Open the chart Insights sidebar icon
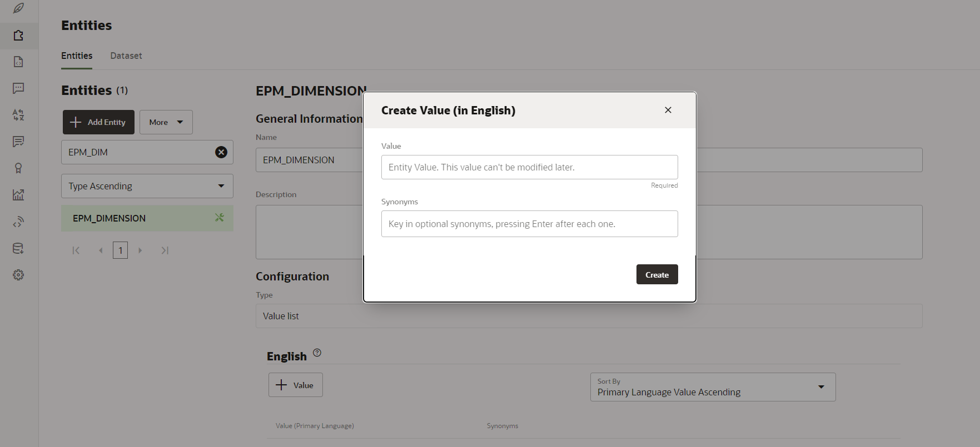Image resolution: width=980 pixels, height=447 pixels. (18, 195)
